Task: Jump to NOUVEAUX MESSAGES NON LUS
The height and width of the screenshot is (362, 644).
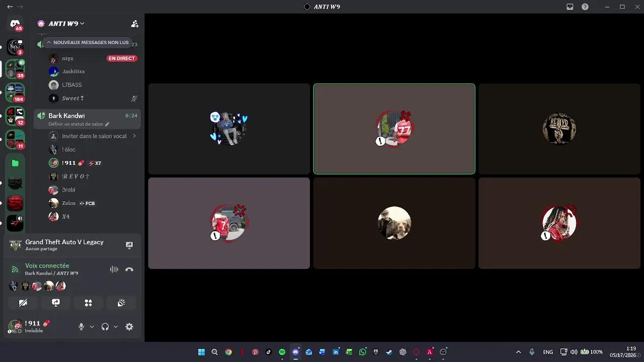Action: tap(87, 43)
